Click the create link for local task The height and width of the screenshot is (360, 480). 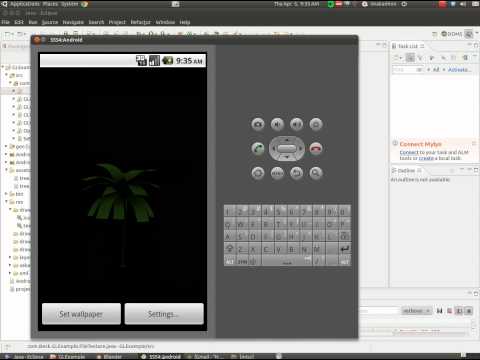pos(426,158)
